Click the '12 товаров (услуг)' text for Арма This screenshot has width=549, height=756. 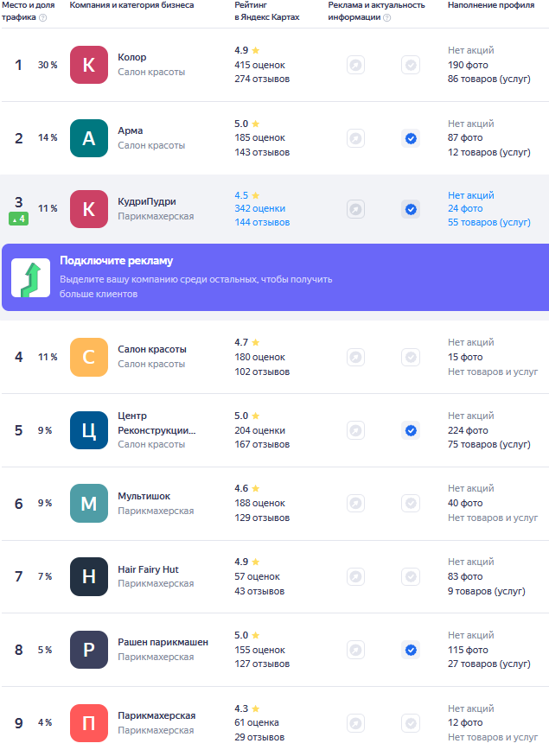point(488,152)
